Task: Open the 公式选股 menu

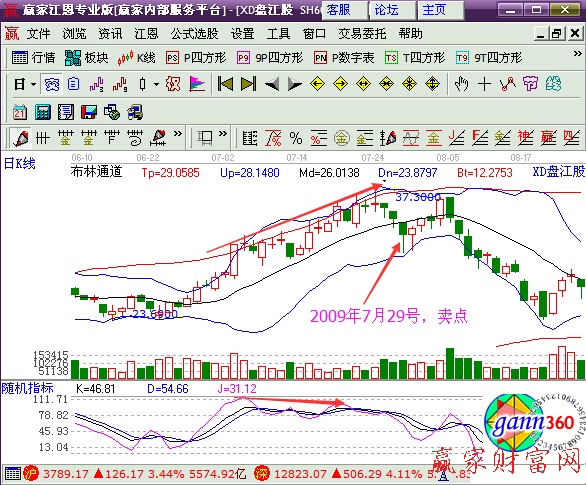Action: [x=194, y=34]
